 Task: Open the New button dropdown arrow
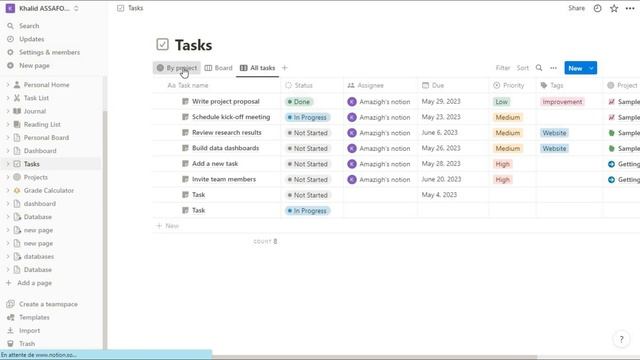click(591, 68)
